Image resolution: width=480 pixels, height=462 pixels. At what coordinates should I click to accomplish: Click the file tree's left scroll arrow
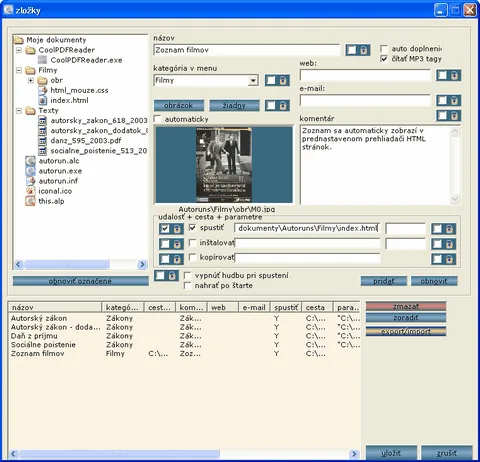point(18,264)
